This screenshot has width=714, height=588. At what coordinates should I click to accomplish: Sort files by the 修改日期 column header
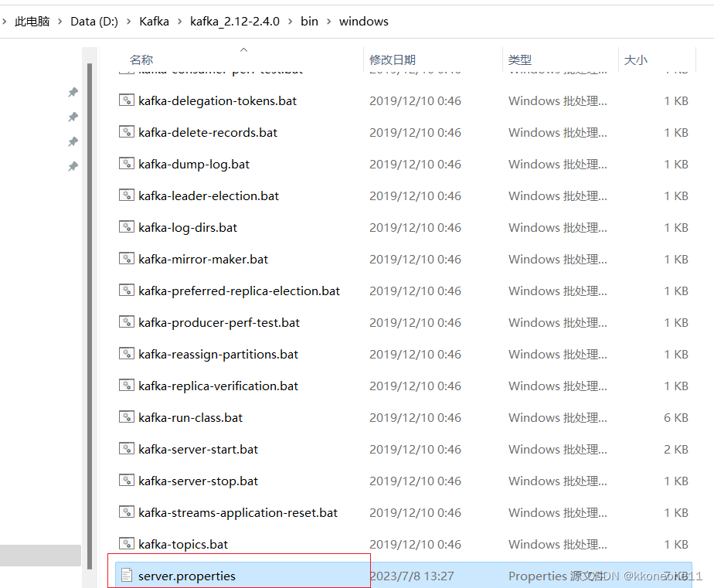(393, 59)
